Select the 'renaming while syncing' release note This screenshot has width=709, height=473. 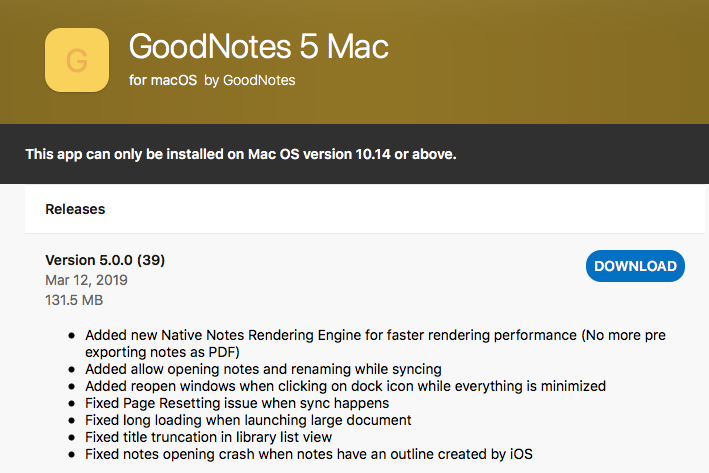[x=263, y=369]
